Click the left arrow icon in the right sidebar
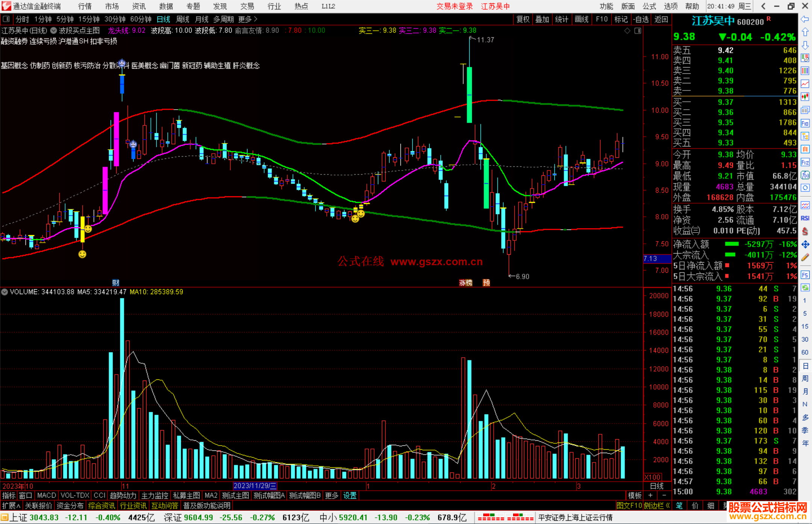This screenshot has width=812, height=524. click(805, 19)
